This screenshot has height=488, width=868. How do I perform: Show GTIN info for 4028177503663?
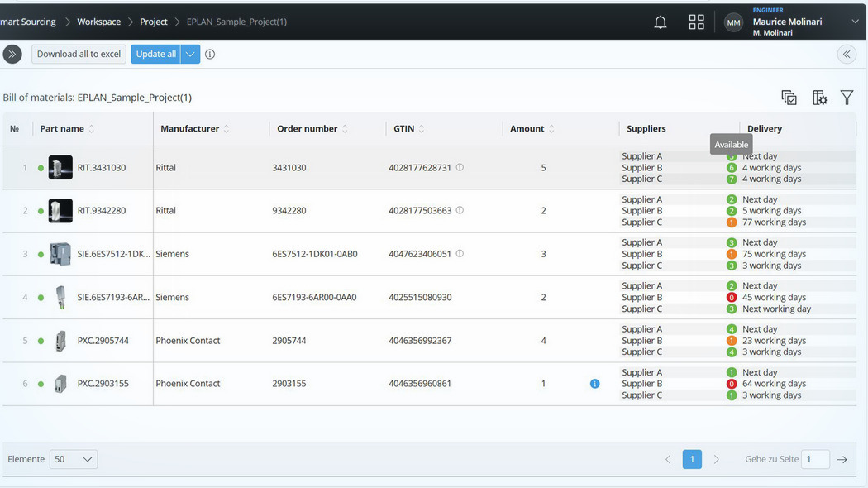pyautogui.click(x=460, y=210)
